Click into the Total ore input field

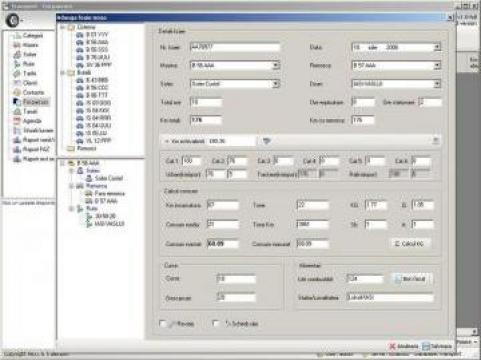[206, 102]
